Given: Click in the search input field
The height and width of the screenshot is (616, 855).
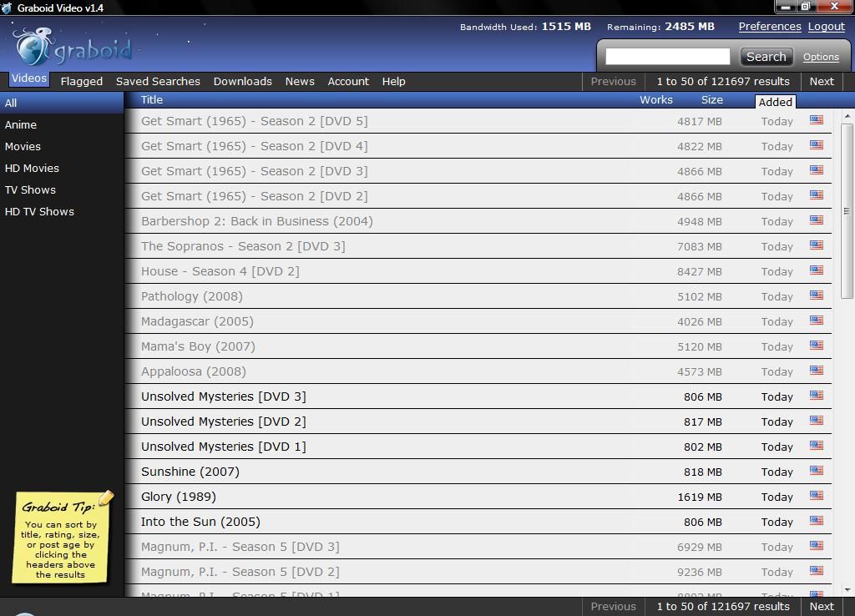Looking at the screenshot, I should click(x=667, y=57).
